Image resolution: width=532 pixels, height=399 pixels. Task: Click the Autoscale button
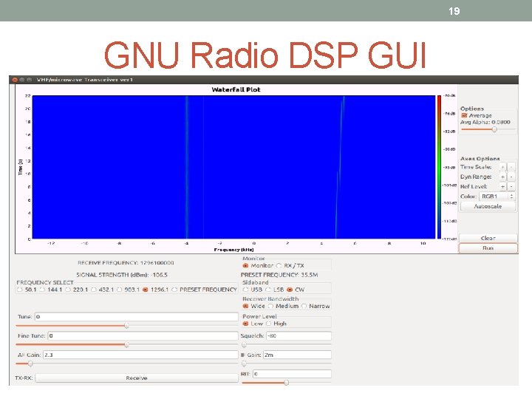pyautogui.click(x=488, y=206)
